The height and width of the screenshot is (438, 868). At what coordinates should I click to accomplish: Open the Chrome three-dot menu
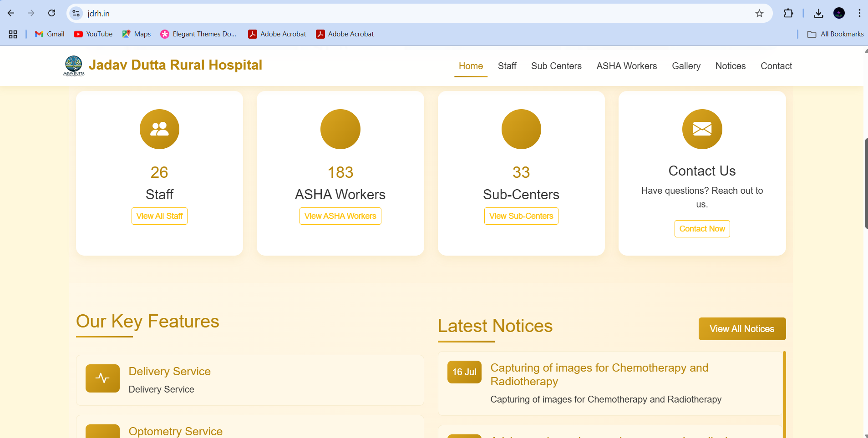pyautogui.click(x=859, y=13)
